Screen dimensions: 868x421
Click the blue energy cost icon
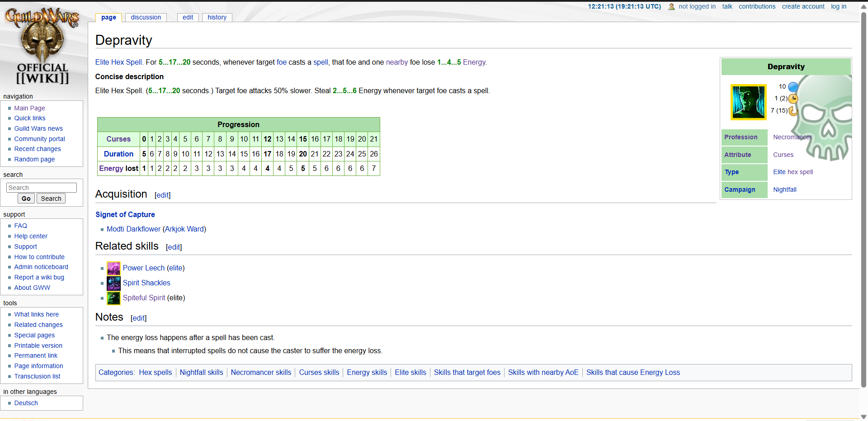(x=793, y=87)
